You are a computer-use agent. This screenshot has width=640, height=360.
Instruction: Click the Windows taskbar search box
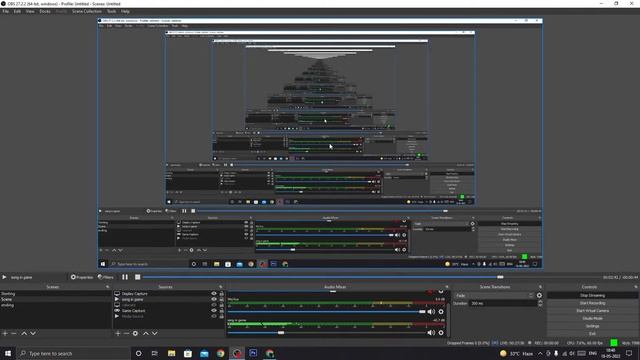73,353
